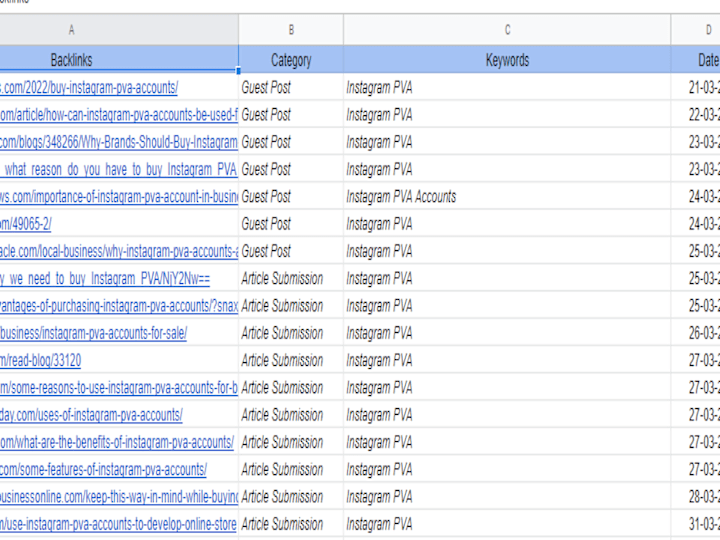Select column B header

click(291, 30)
